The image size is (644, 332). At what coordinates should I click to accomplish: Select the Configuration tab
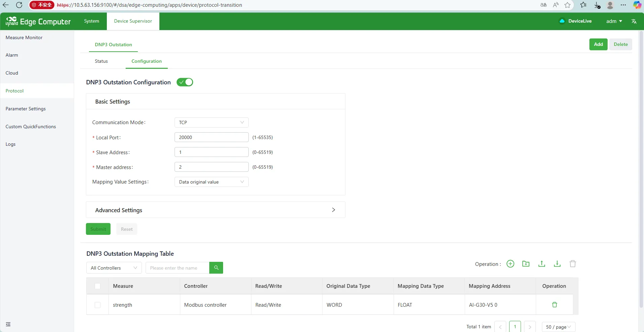coord(147,61)
